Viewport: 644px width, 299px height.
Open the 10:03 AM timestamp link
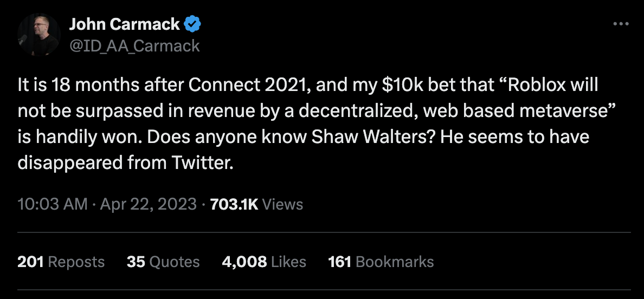53,204
